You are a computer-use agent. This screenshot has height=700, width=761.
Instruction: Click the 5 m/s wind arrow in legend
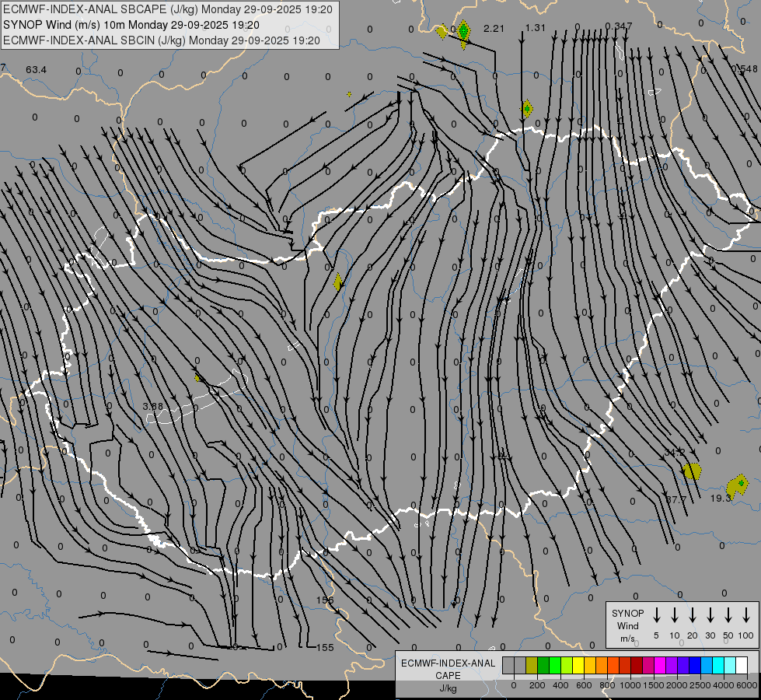(657, 615)
